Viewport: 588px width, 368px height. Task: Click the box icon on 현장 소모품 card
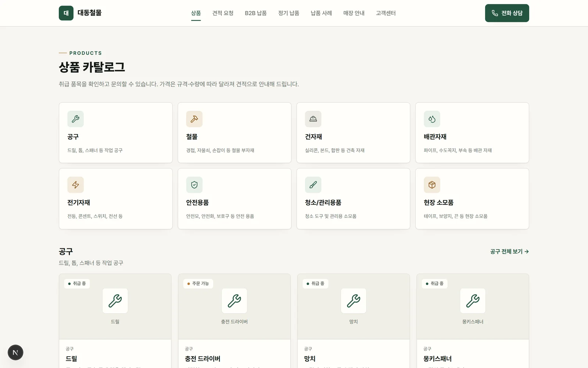tap(432, 185)
